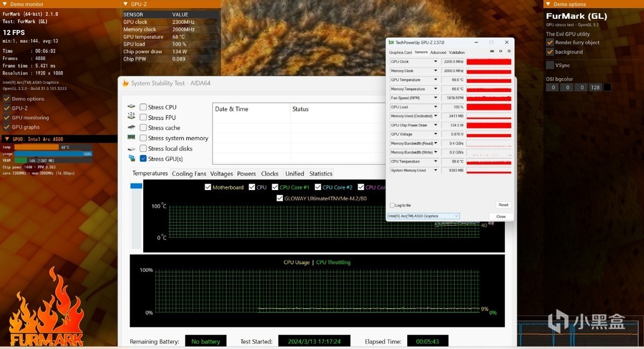
Task: Click the GPU-Z title bar app icon
Action: coord(391,42)
